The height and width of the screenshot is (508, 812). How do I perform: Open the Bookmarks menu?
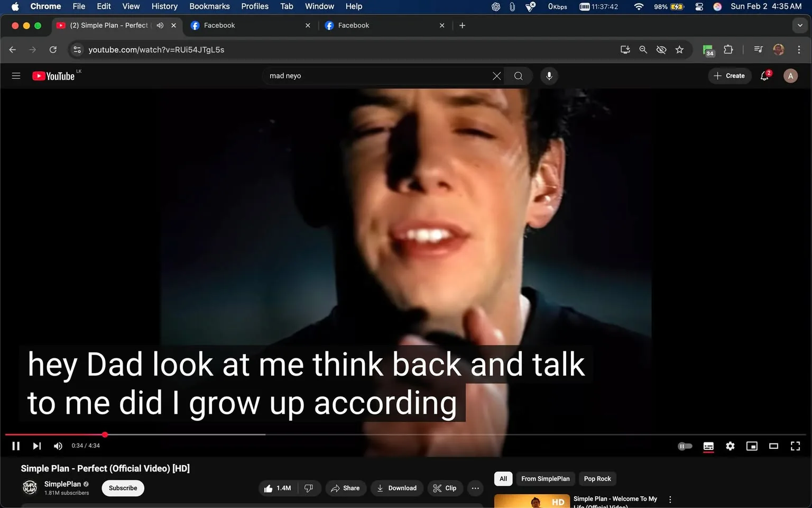tap(209, 6)
